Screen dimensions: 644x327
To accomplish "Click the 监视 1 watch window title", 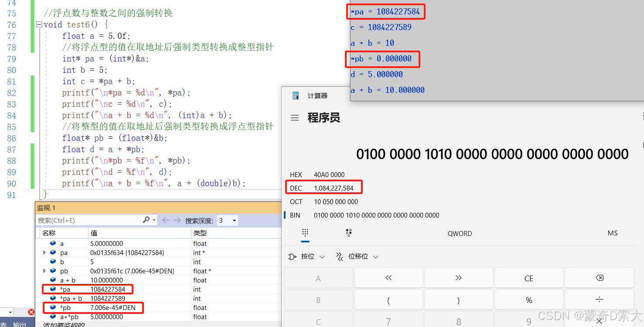I will click(x=46, y=208).
